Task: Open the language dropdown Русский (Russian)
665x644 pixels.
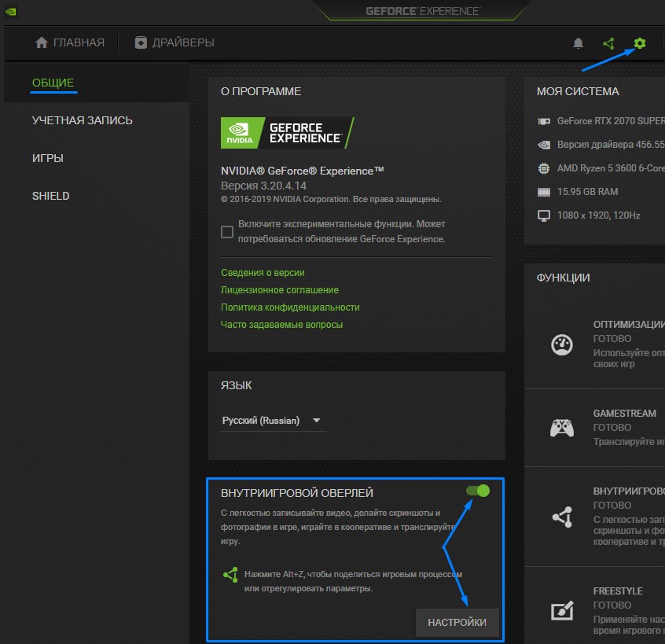Action: (x=273, y=421)
